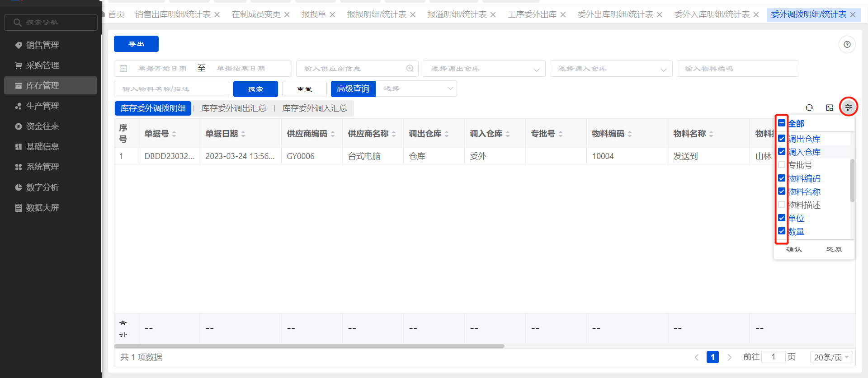Click the 销售管理 sidebar icon

pos(19,45)
